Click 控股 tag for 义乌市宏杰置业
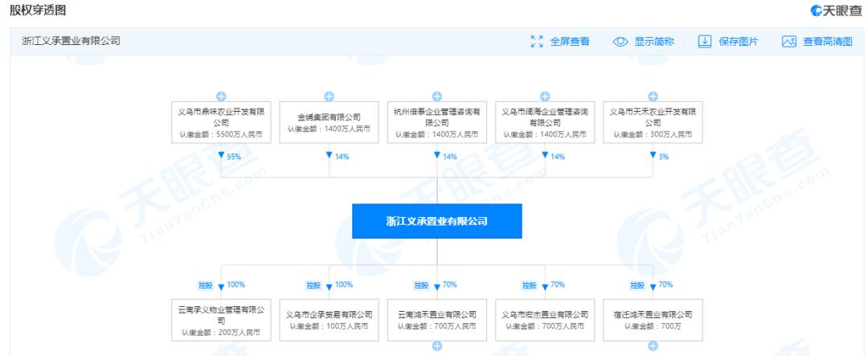This screenshot has width=868, height=356. point(529,285)
